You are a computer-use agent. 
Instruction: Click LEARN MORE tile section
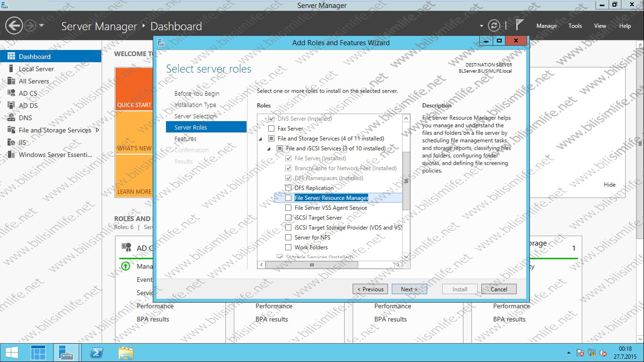[x=134, y=175]
